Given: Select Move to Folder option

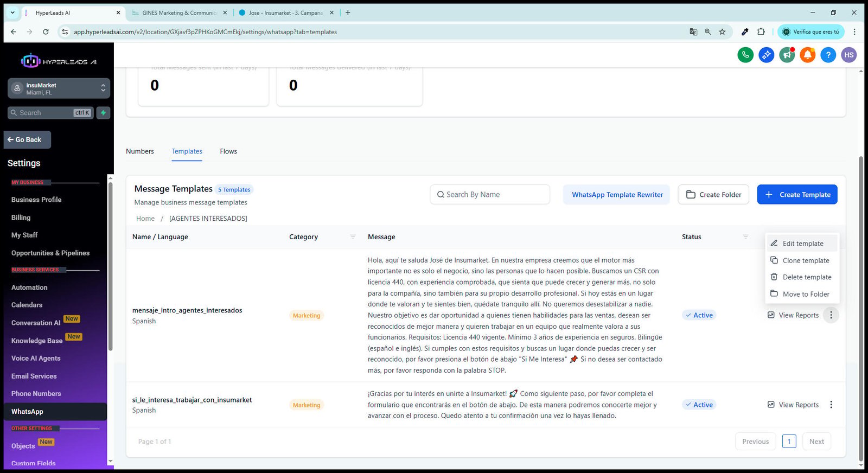Looking at the screenshot, I should point(802,294).
